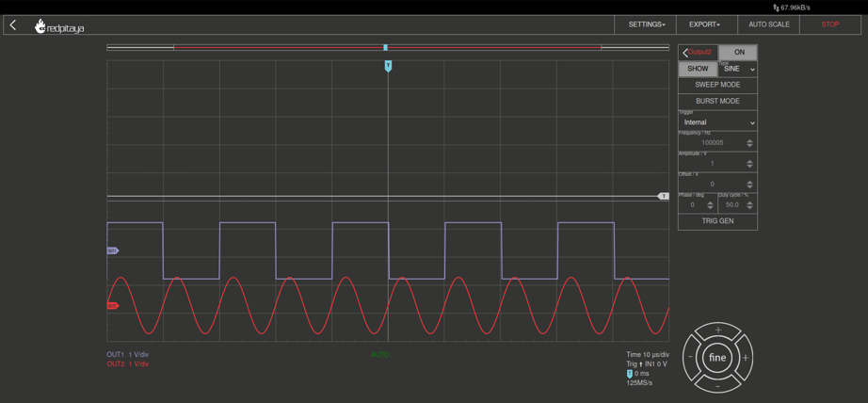The image size is (868, 403).
Task: Click the red time range bar above graph
Action: point(282,47)
